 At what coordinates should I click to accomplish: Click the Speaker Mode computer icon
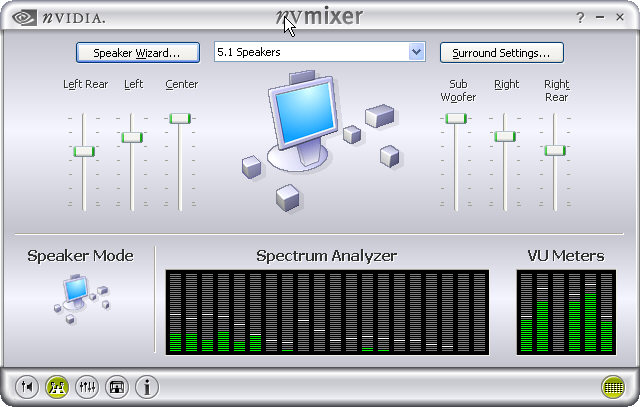[82, 299]
